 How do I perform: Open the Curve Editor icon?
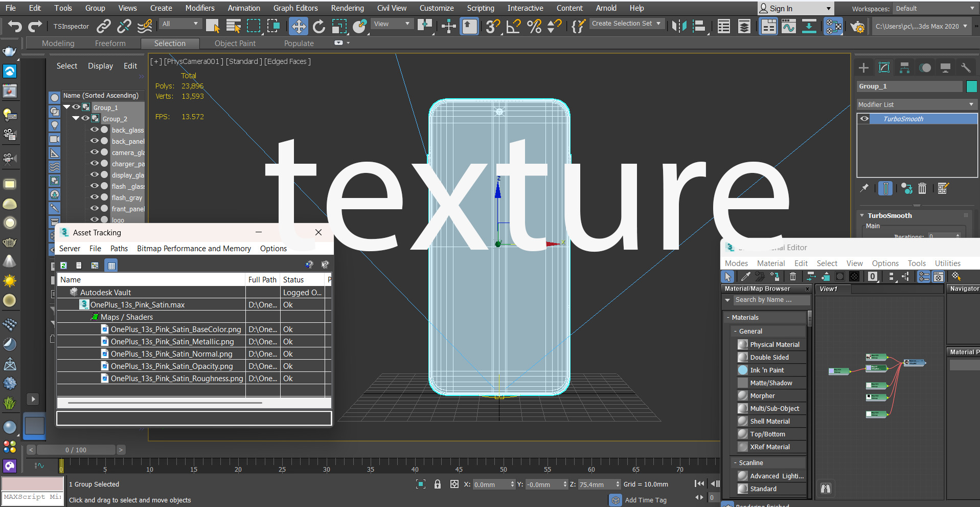tap(788, 26)
